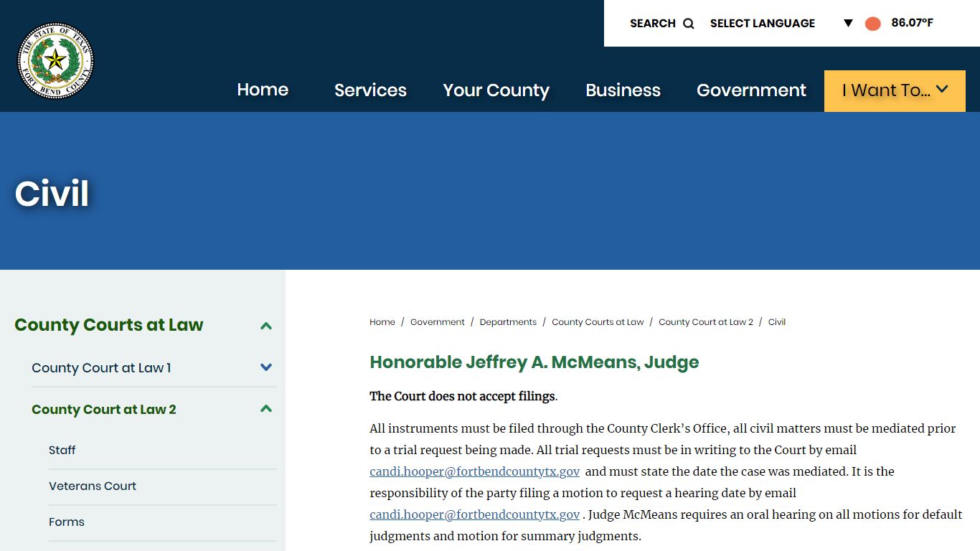Open the Business navigation menu
Image resolution: width=980 pixels, height=551 pixels.
pos(623,90)
